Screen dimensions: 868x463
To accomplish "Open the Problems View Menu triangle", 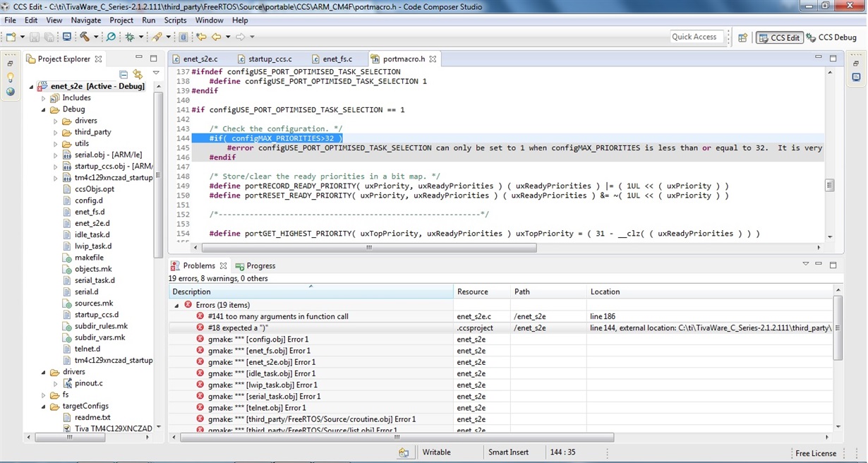I will tap(805, 265).
